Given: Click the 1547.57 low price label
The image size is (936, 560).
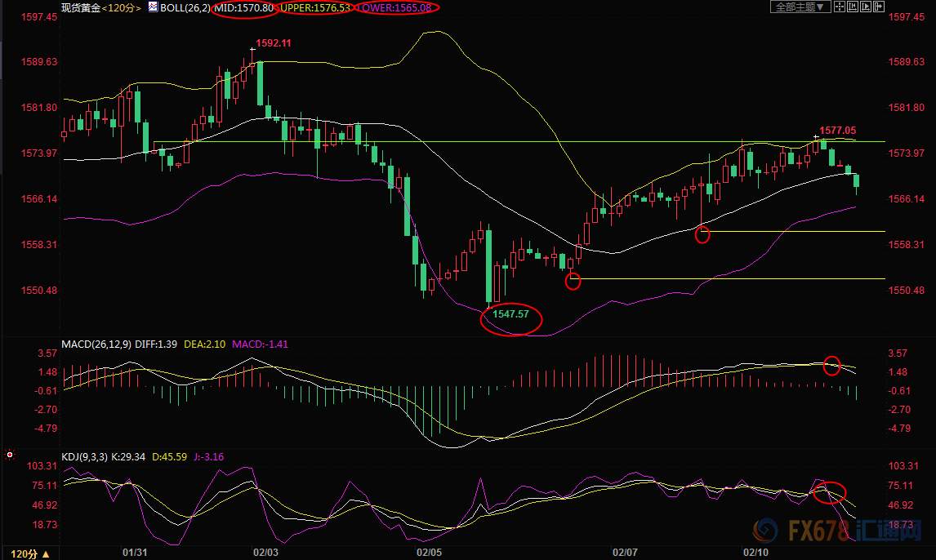Looking at the screenshot, I should click(x=510, y=313).
